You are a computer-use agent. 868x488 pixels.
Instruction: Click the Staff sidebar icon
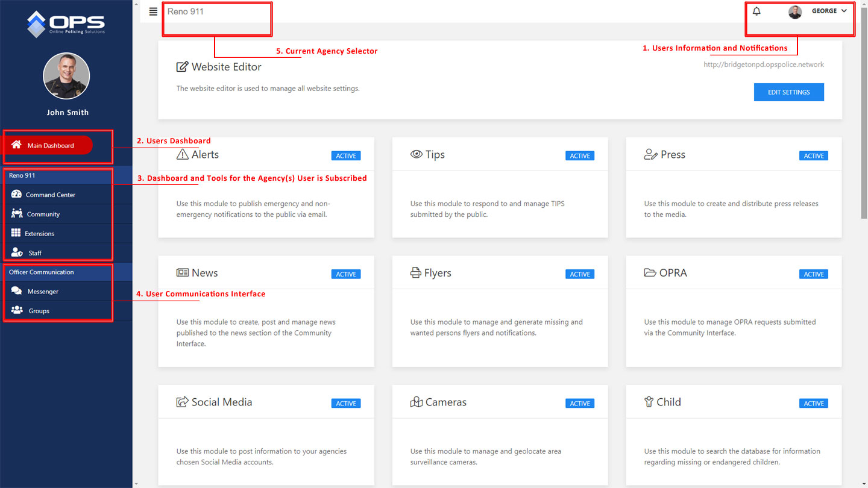point(17,252)
